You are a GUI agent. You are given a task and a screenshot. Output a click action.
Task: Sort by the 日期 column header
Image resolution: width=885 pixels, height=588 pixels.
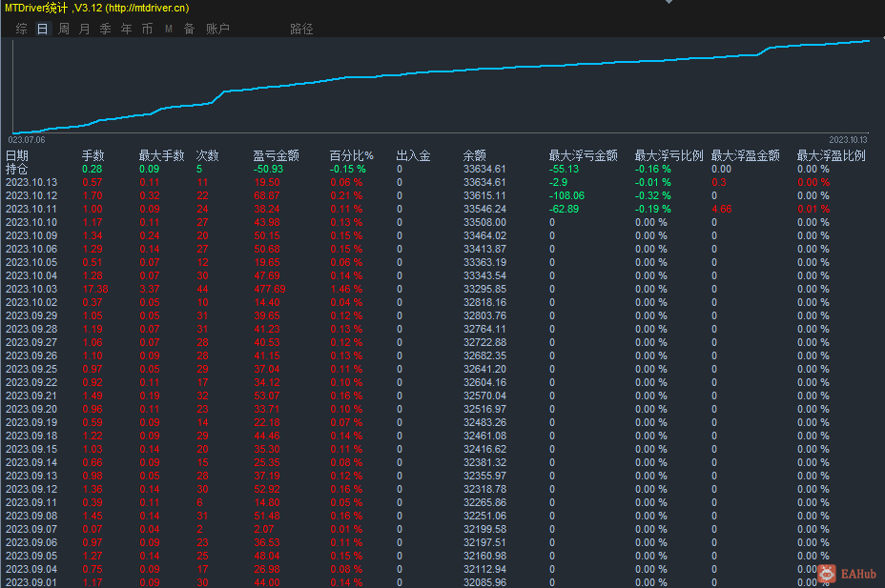[17, 155]
